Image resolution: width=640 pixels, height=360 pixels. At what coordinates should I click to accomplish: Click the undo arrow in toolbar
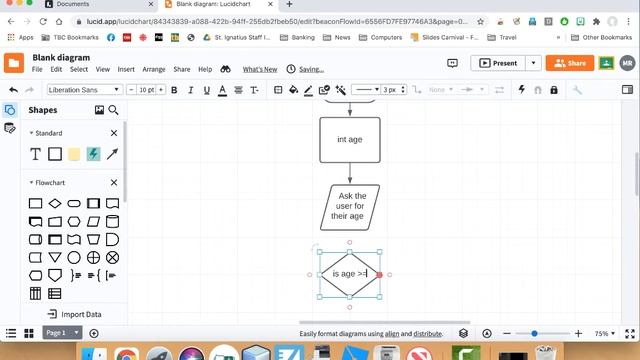pos(13,90)
